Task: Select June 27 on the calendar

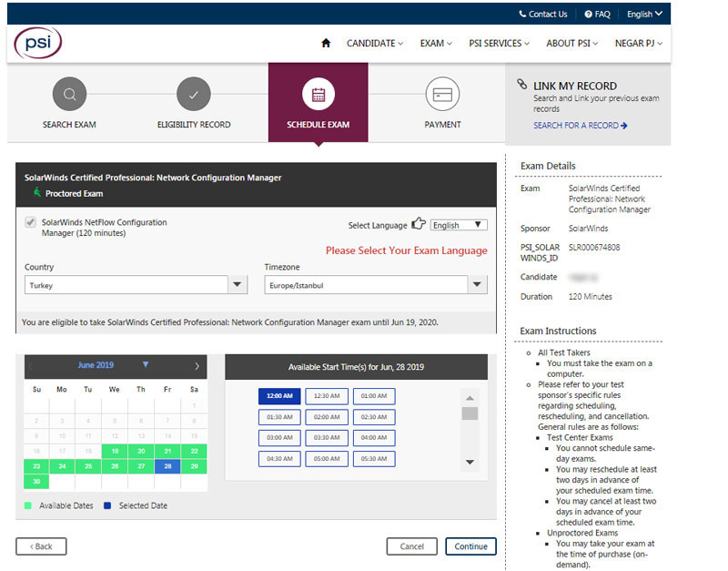Action: coord(141,466)
